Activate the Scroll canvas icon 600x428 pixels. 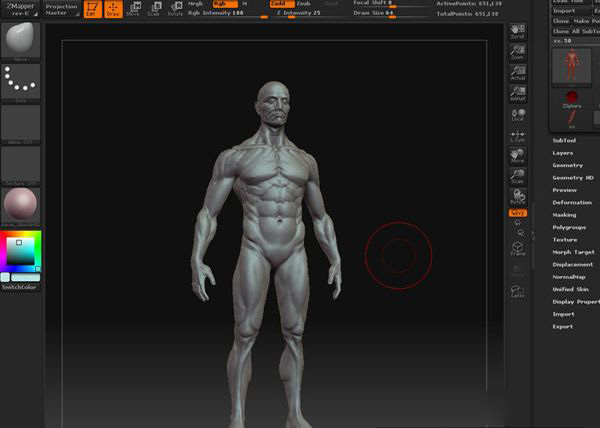518,32
